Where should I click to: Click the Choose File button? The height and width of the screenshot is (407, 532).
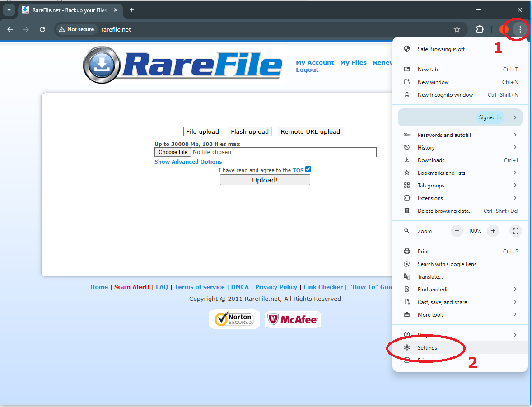point(173,152)
